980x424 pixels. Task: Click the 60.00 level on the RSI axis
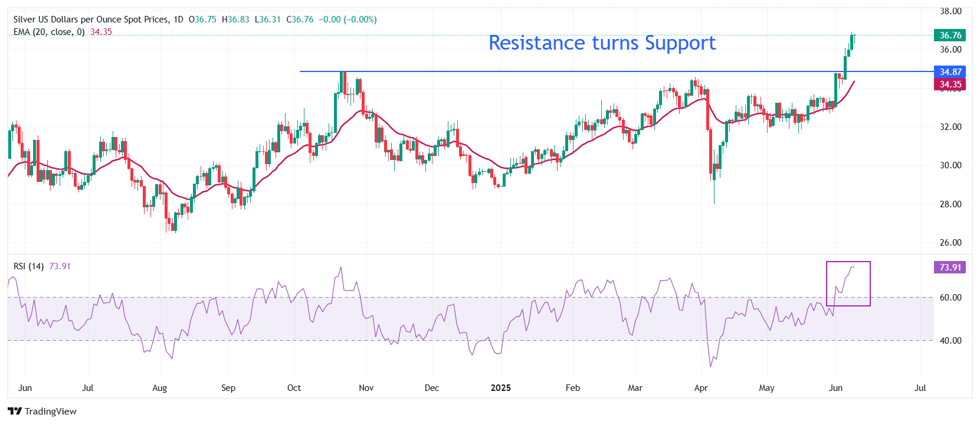tap(950, 298)
